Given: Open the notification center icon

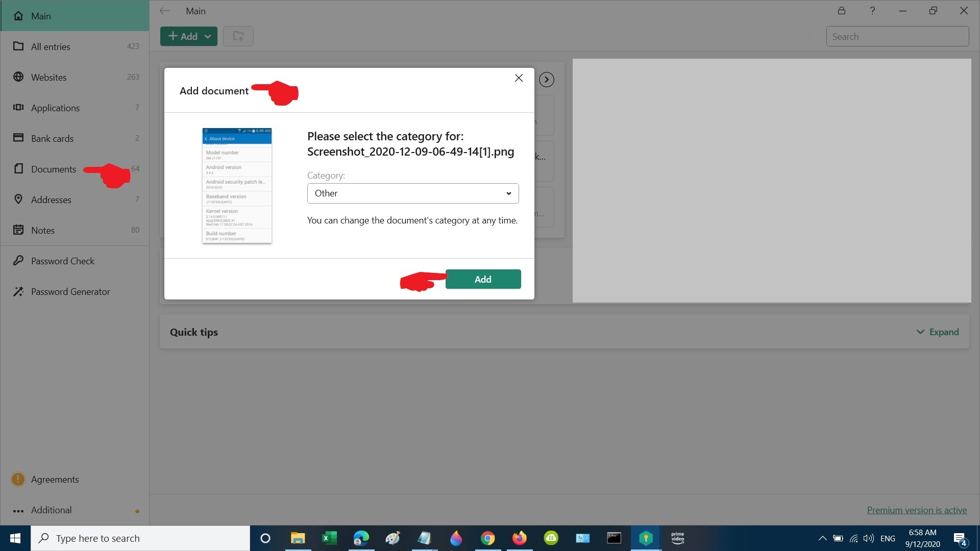Looking at the screenshot, I should 960,538.
